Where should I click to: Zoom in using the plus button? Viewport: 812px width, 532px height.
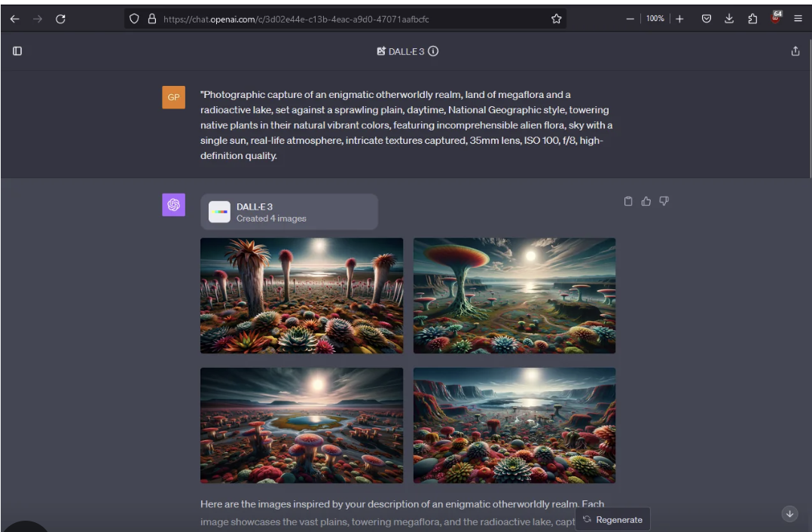pos(679,19)
